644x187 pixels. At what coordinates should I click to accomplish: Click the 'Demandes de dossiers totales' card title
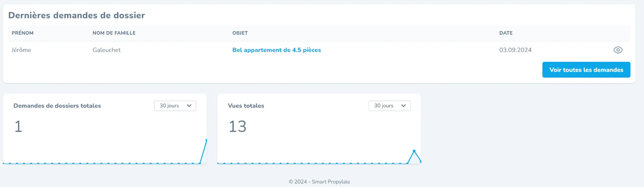click(x=57, y=106)
